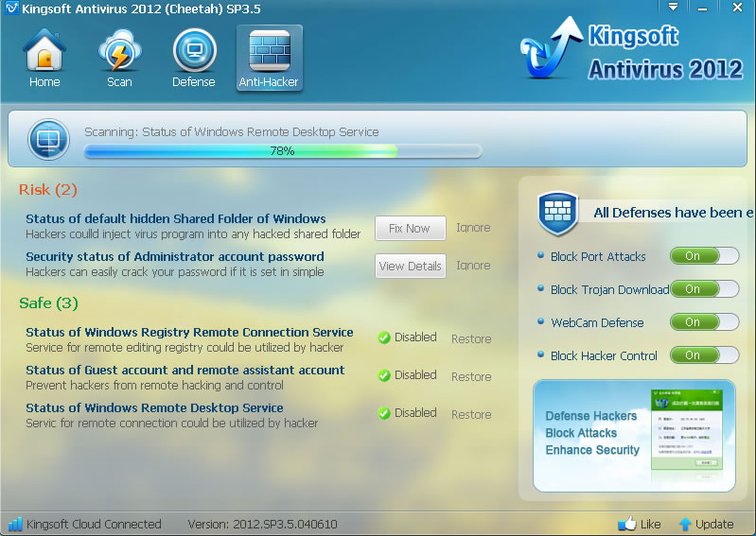756x536 pixels.
Task: Ignore the hidden Shared Folder risk
Action: 473,228
